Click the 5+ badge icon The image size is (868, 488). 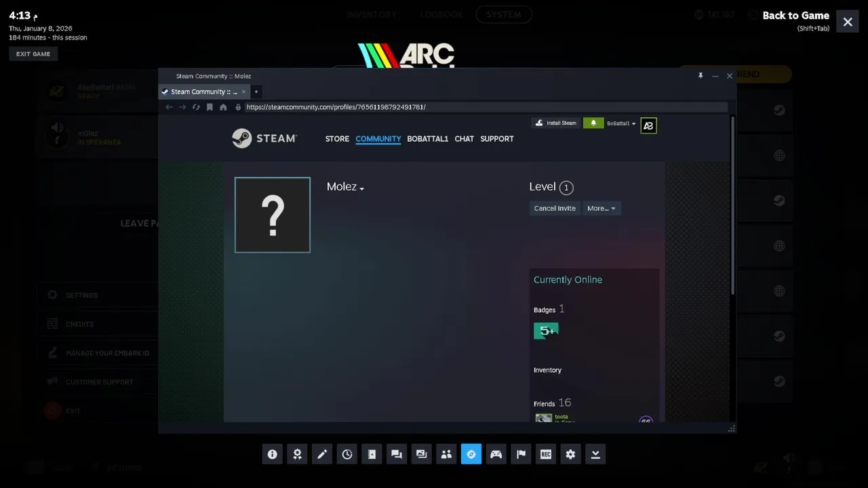(546, 331)
